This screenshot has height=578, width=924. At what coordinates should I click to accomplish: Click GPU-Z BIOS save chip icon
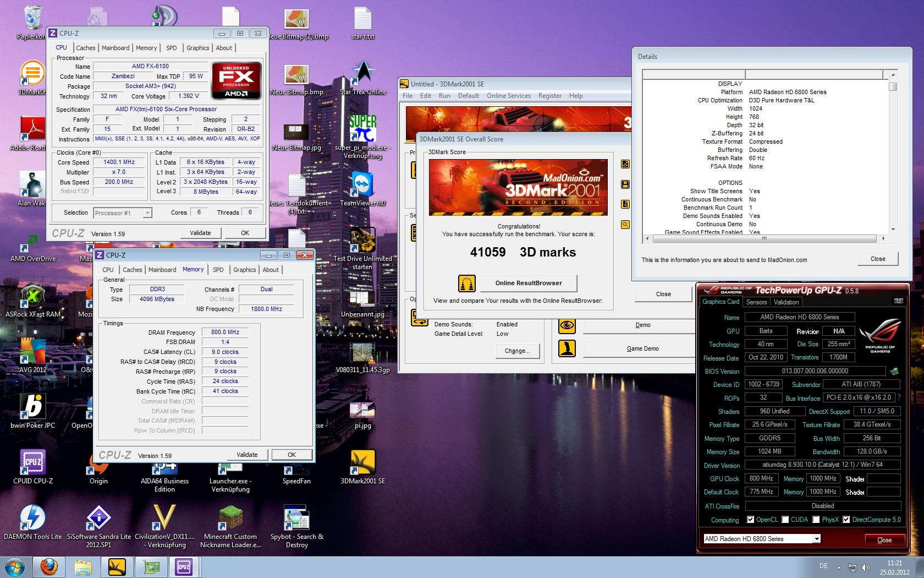894,371
